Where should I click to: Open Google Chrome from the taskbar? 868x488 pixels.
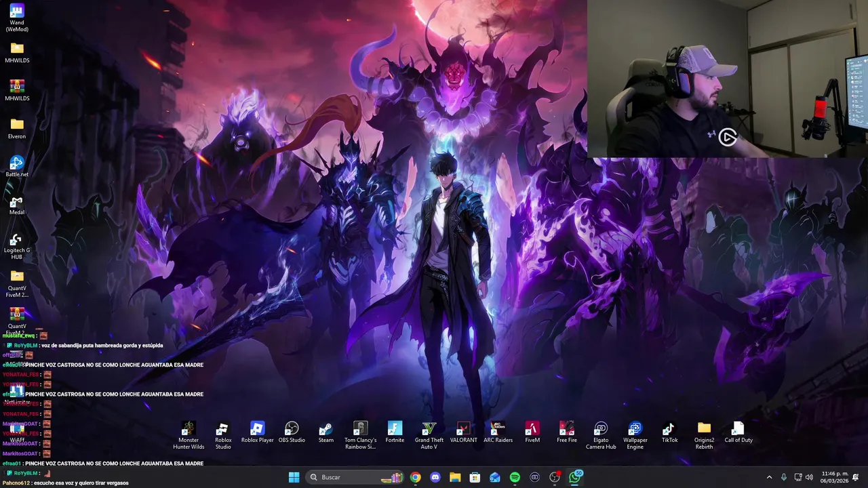[415, 477]
